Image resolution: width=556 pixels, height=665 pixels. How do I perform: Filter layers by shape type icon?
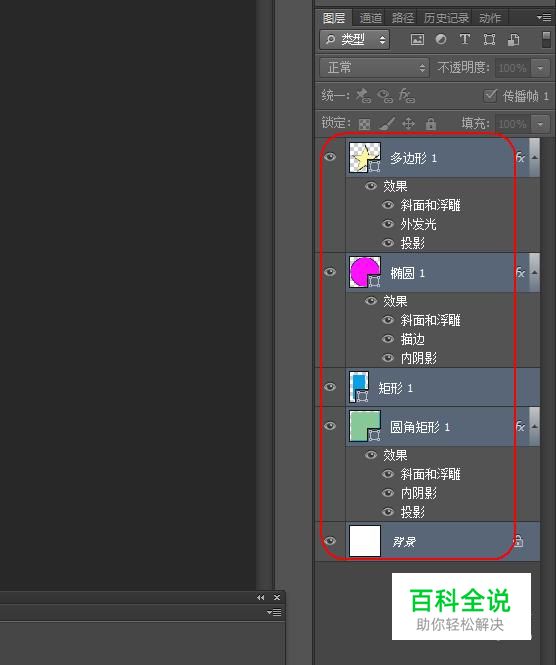(489, 39)
